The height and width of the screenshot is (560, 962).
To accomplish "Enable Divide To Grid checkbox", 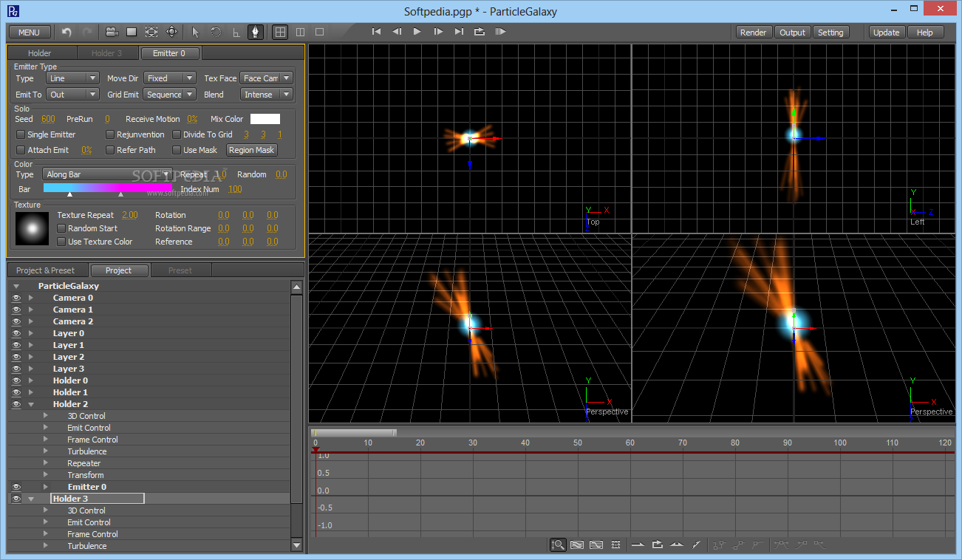I will coord(177,134).
